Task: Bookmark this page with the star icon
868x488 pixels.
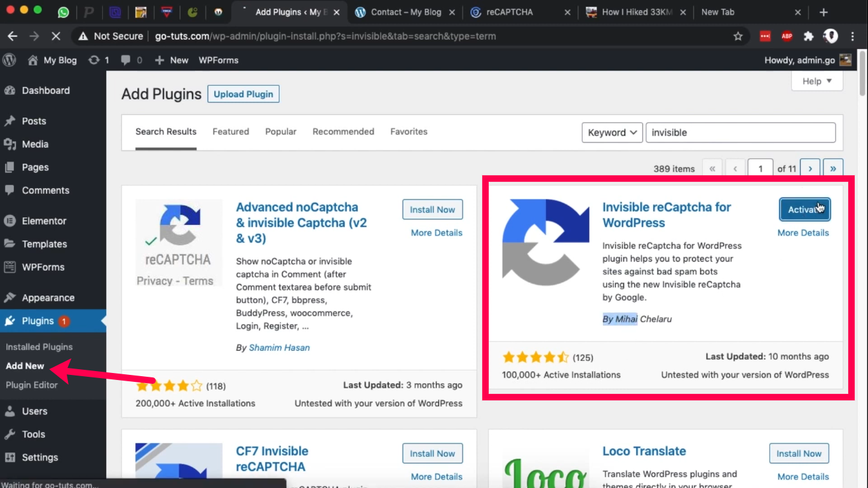Action: 738,36
